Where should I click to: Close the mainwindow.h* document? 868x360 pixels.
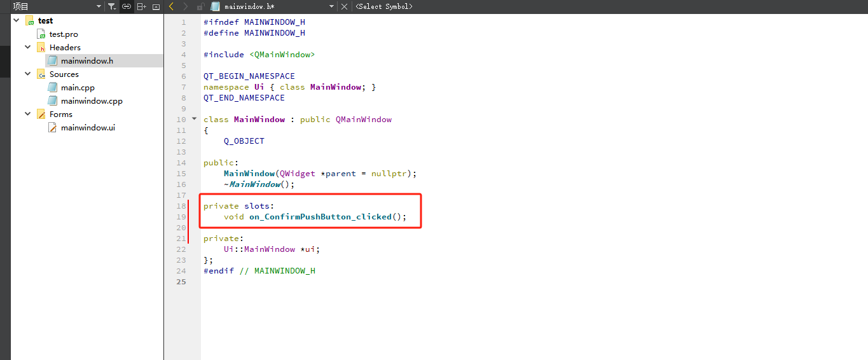(x=345, y=6)
